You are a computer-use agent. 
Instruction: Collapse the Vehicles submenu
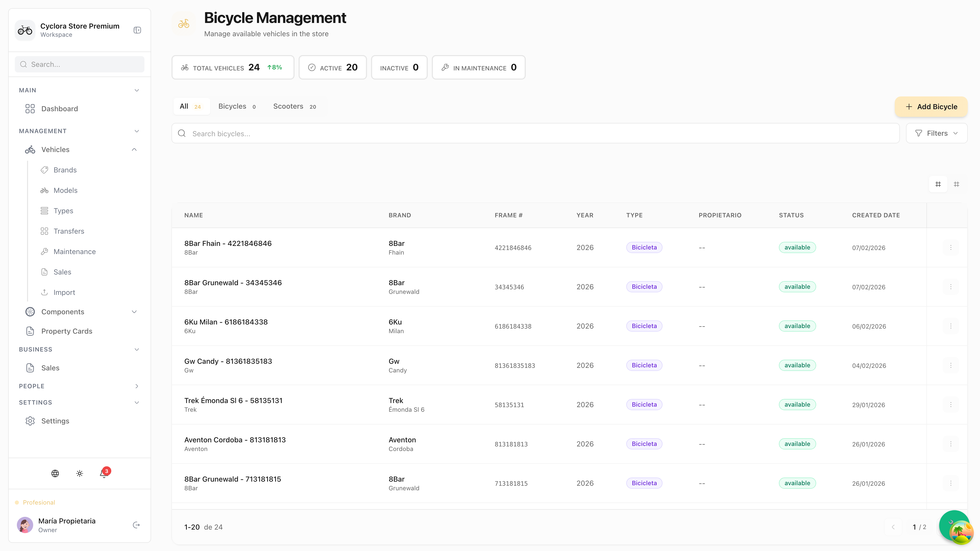click(x=134, y=149)
